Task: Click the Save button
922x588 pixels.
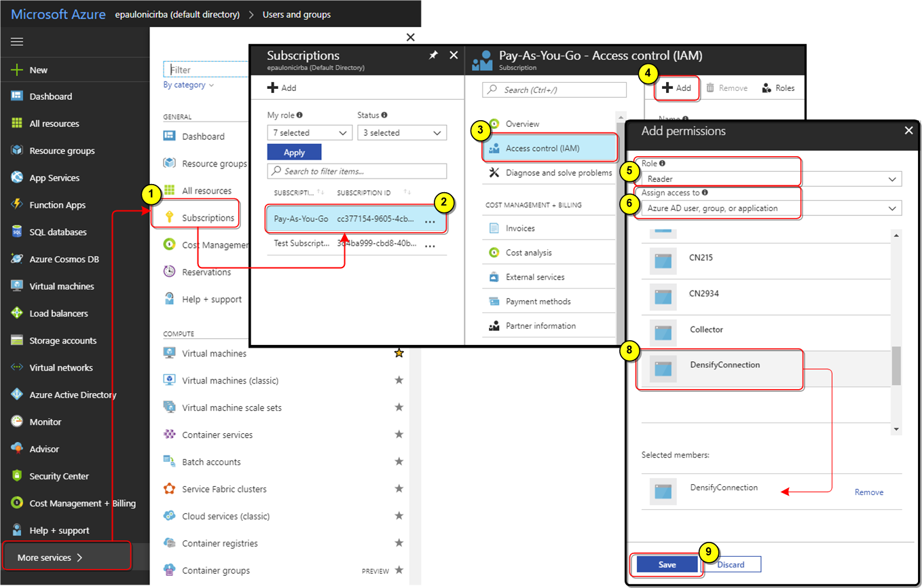Action: [667, 565]
